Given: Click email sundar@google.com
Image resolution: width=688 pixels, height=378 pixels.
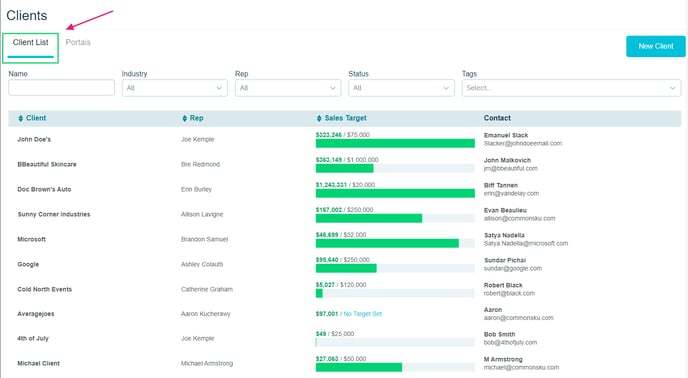Looking at the screenshot, I should click(512, 268).
